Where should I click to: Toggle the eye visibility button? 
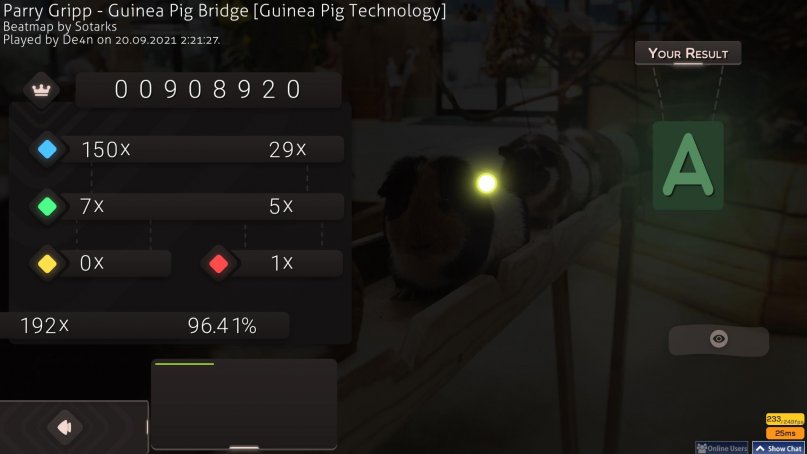tap(718, 339)
